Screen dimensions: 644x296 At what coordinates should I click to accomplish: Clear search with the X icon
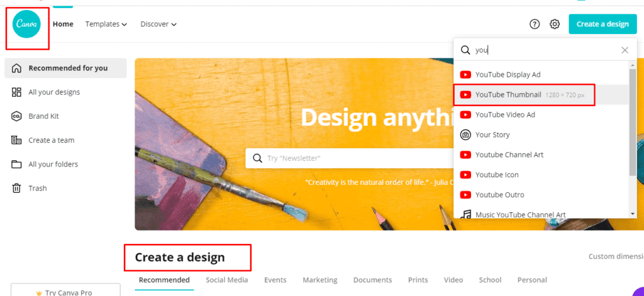coord(625,50)
